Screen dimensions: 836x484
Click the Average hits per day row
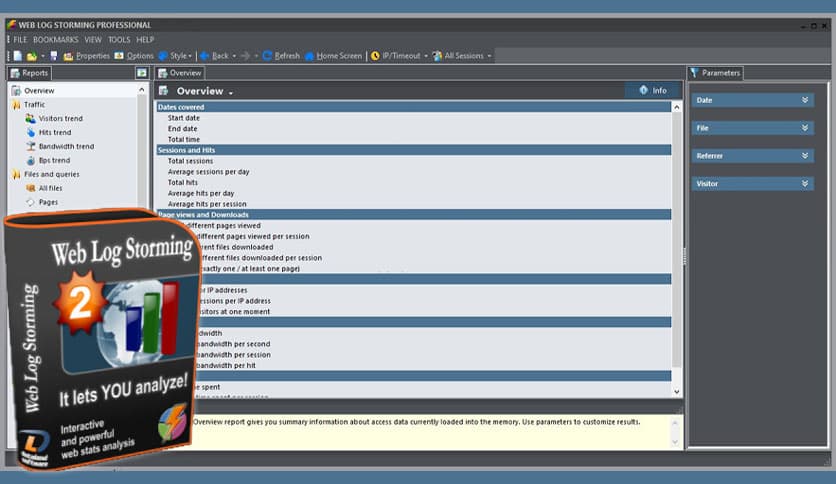tap(413, 193)
